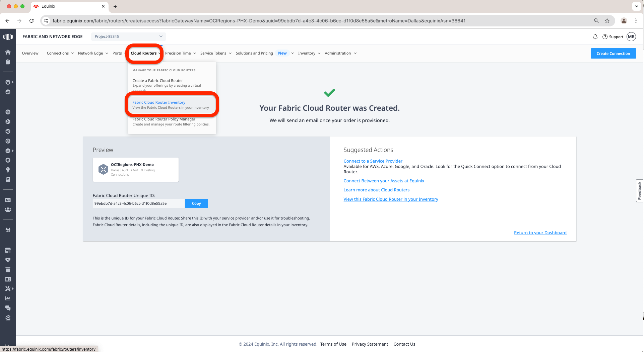The height and width of the screenshot is (352, 644).
Task: Reload the page in the browser
Action: (x=31, y=21)
